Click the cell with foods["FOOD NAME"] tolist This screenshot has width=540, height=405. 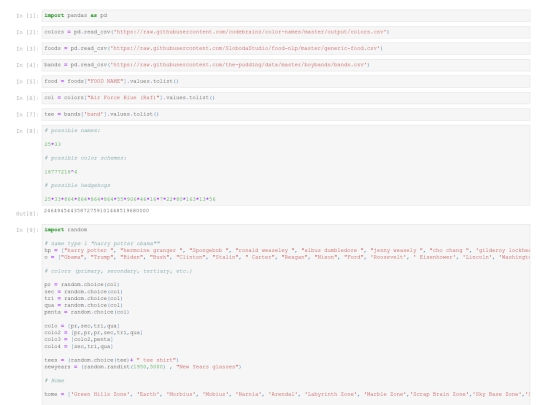point(286,81)
